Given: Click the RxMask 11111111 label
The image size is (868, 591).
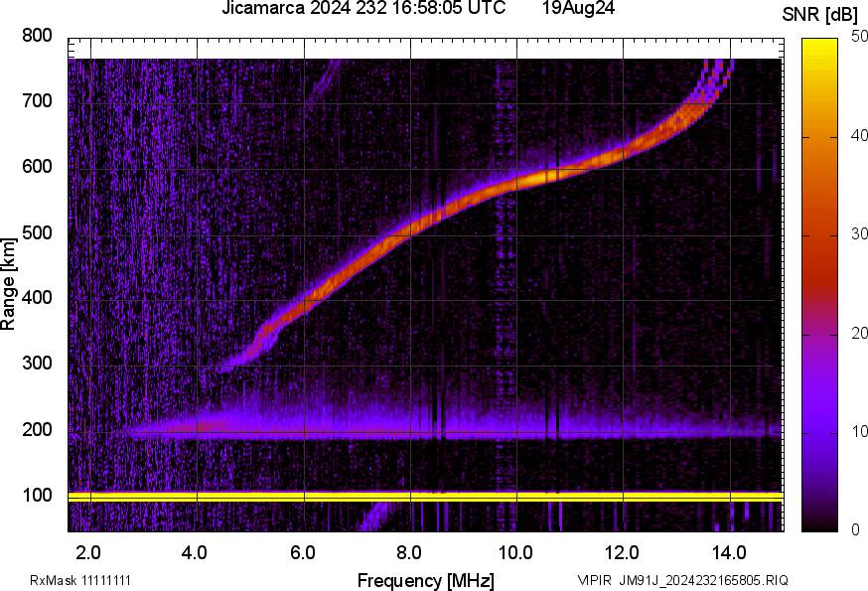Looking at the screenshot, I should (80, 580).
